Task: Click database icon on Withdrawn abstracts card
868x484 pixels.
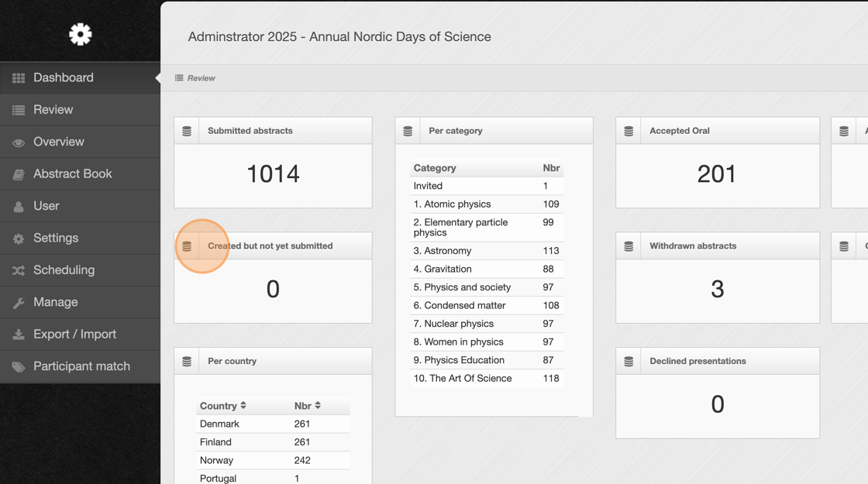Action: coord(629,246)
